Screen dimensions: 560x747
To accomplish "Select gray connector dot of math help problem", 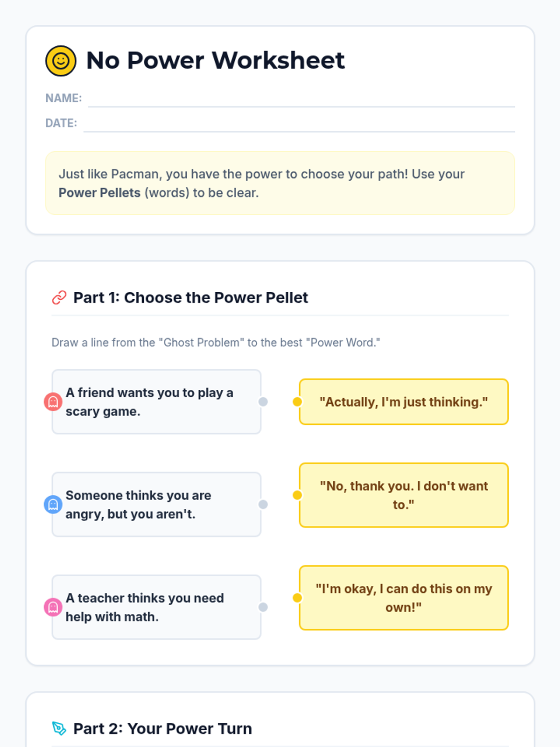I will point(263,607).
